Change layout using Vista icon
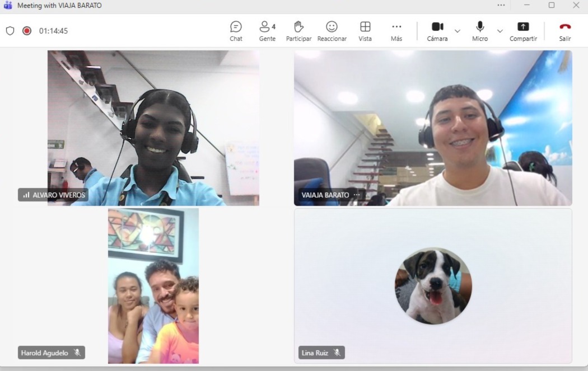Screen dimensions: 588x371 point(365,31)
